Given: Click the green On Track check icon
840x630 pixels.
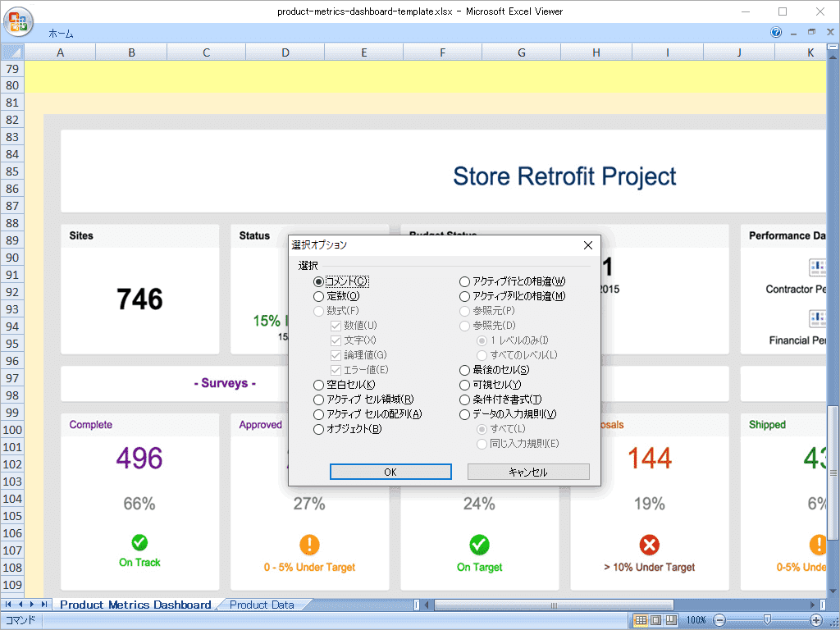Looking at the screenshot, I should (x=139, y=543).
